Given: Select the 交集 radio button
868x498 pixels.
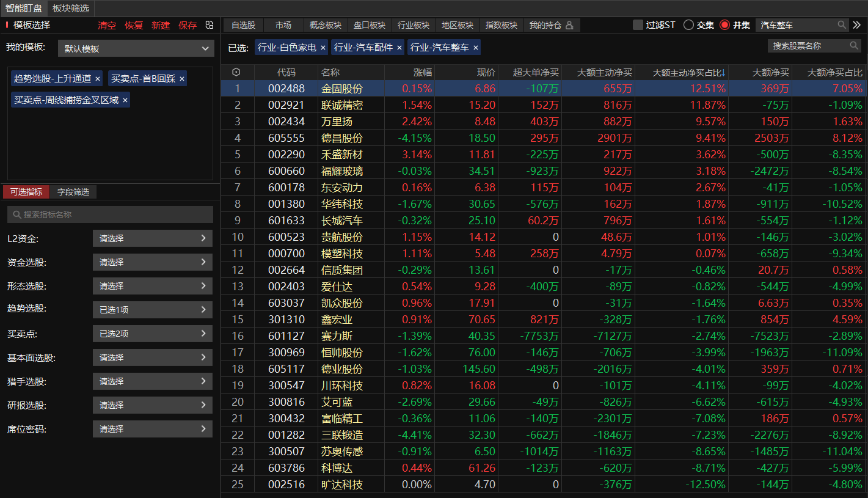Looking at the screenshot, I should tap(688, 25).
